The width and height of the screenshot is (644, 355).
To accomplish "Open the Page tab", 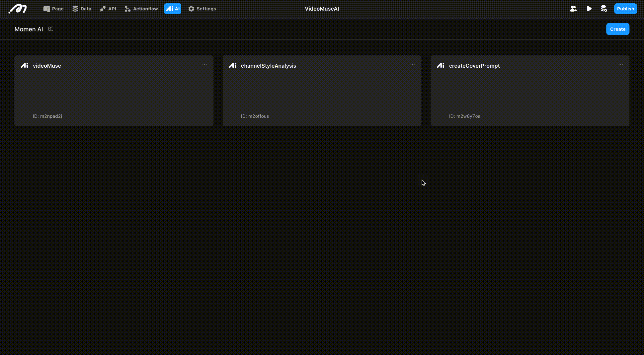I will point(53,9).
